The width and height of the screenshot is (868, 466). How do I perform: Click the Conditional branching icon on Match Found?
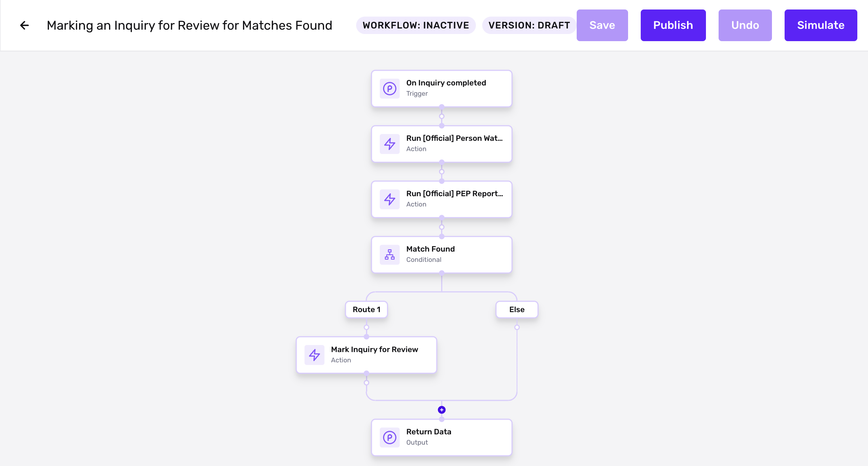tap(390, 254)
